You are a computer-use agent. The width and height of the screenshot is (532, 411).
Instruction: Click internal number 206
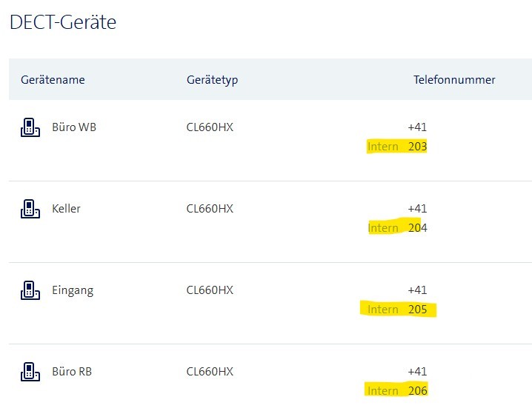click(417, 391)
